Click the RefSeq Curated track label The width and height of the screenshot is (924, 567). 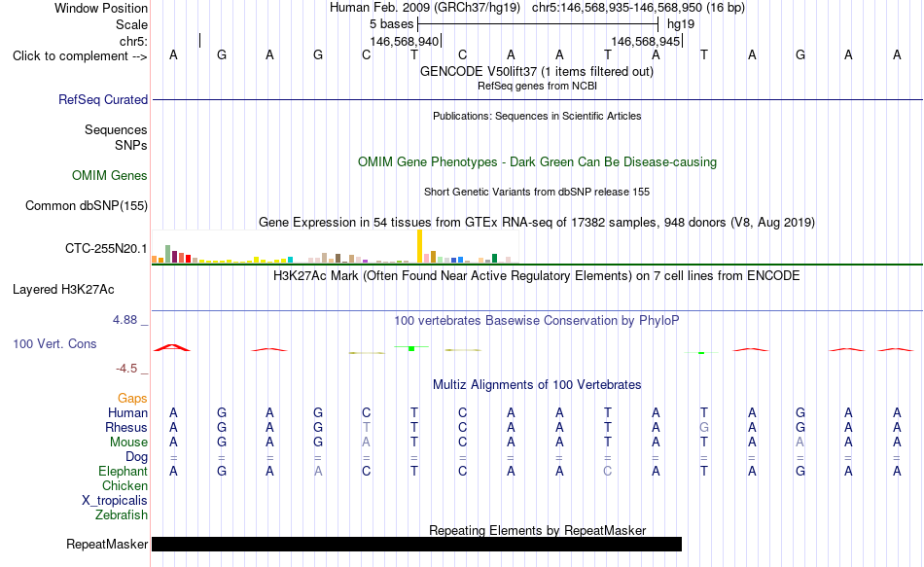click(102, 99)
